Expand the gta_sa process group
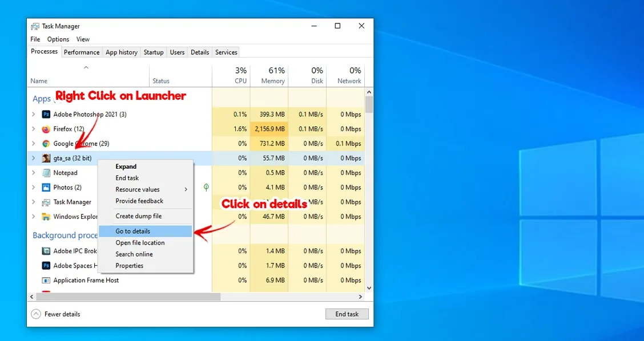Screen dimensions: 644x341 [x=34, y=158]
